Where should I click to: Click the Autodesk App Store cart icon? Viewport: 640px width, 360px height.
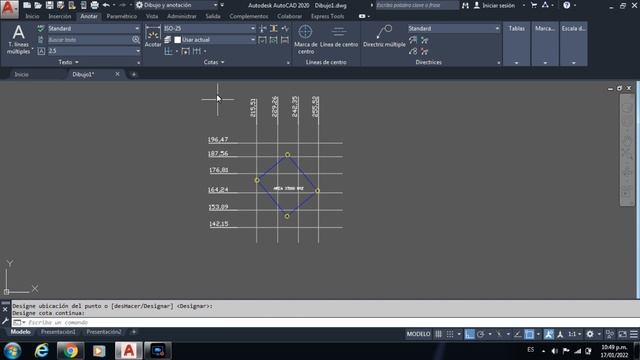534,5
